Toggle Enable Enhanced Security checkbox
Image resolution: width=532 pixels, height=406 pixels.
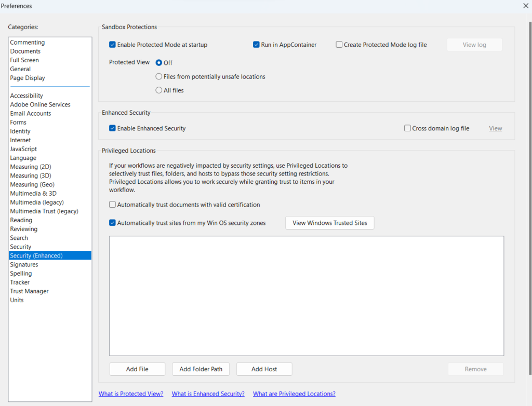[x=113, y=128]
